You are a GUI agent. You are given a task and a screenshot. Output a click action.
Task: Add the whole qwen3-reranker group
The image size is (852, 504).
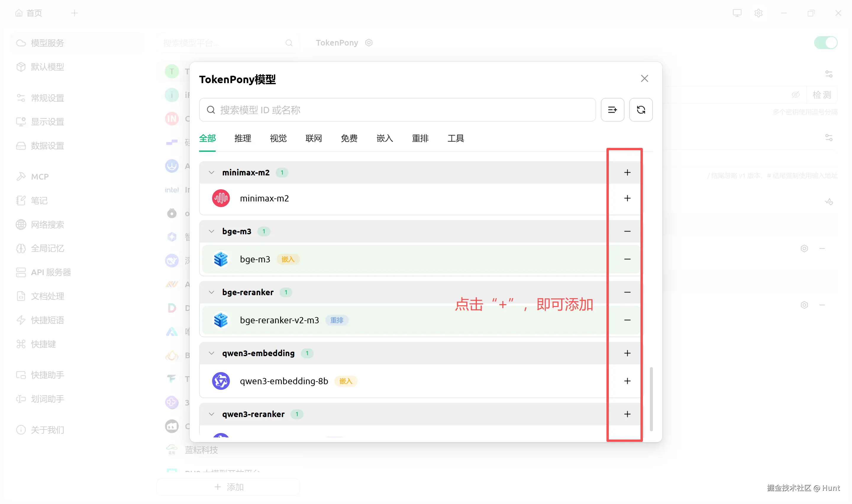627,414
